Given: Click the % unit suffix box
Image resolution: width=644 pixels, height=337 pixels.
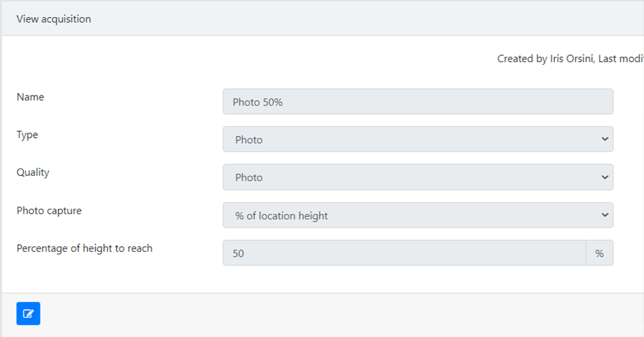Looking at the screenshot, I should [599, 252].
